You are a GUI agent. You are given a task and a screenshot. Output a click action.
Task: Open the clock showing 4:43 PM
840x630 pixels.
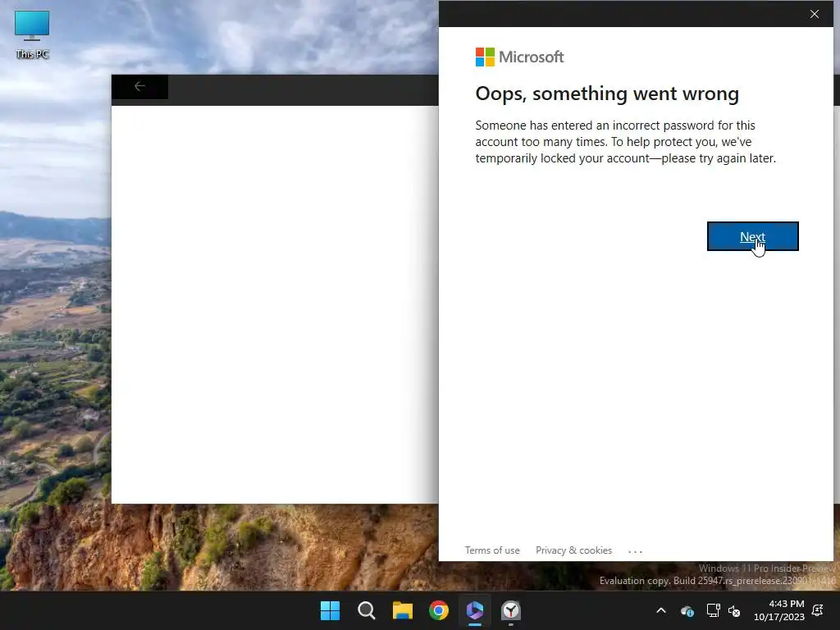(x=779, y=610)
